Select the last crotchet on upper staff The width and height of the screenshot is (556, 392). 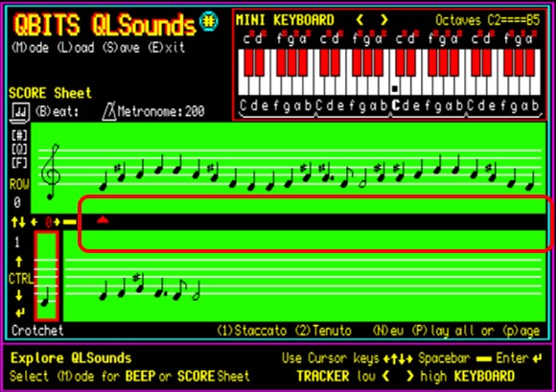tap(530, 181)
